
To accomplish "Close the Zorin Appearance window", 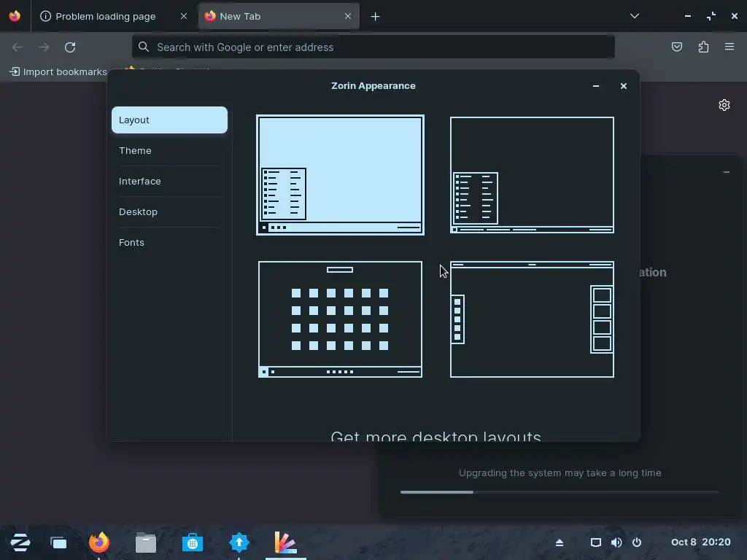I will [624, 86].
